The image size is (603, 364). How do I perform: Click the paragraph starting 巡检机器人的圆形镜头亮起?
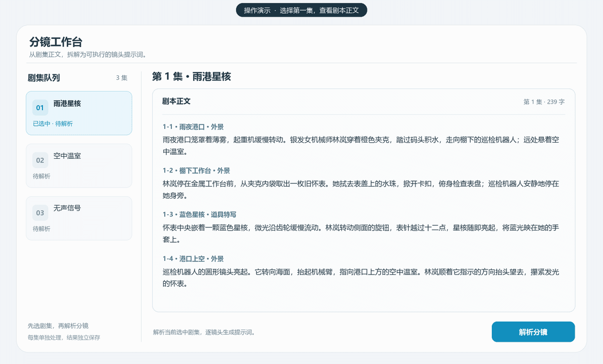tap(361, 278)
